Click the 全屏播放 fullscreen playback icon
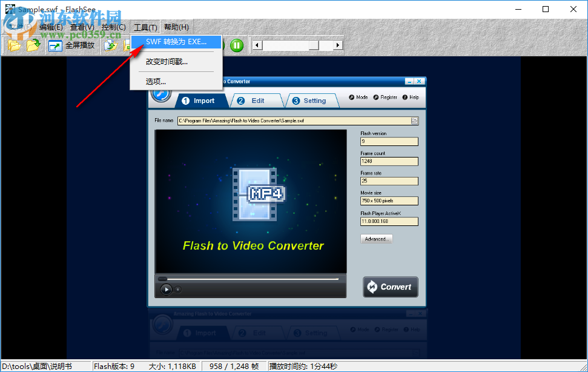 [x=55, y=45]
